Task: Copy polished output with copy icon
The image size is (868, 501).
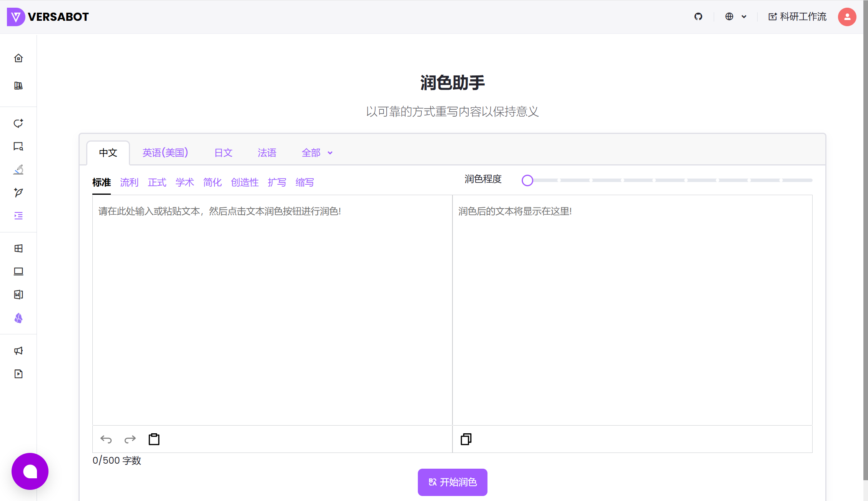Action: [x=466, y=439]
